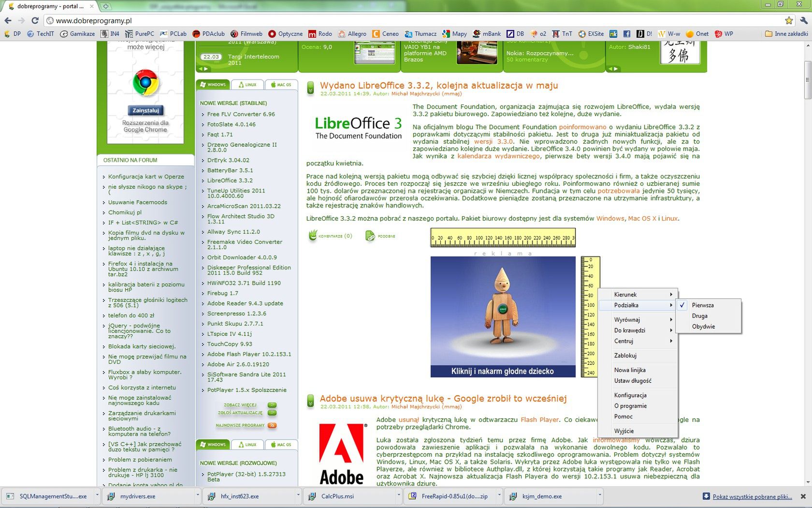Screen dimensions: 812x508
Task: Bookmark page with the star icon
Action: coord(789,20)
